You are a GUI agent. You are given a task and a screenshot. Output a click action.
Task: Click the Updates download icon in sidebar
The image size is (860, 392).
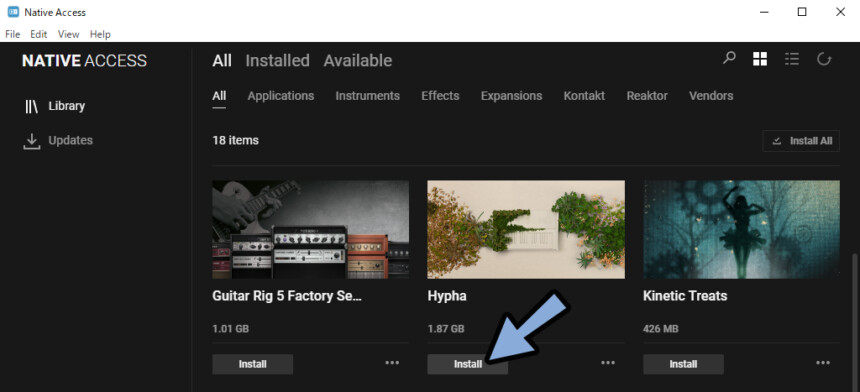[32, 141]
